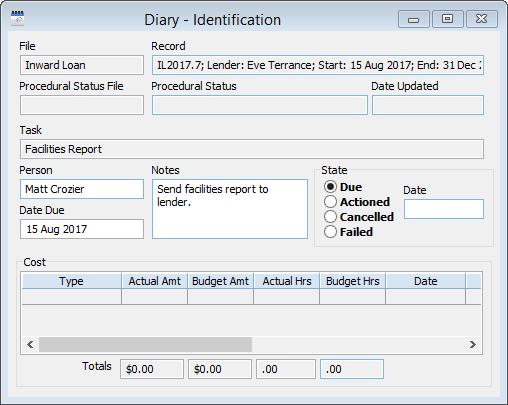Close the Diary - Identification window

click(x=482, y=19)
